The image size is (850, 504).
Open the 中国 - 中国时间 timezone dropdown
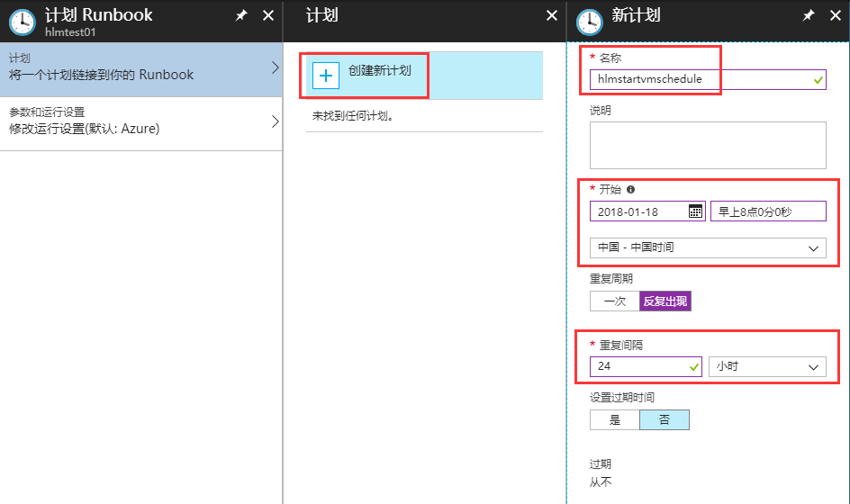click(x=708, y=247)
